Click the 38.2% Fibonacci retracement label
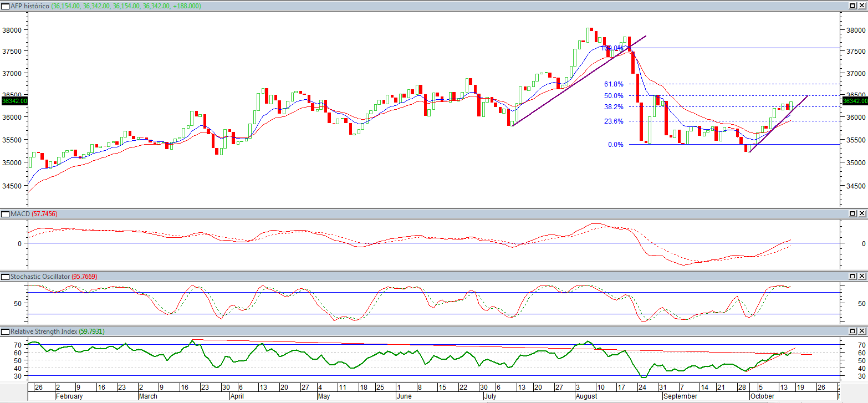 [x=614, y=107]
